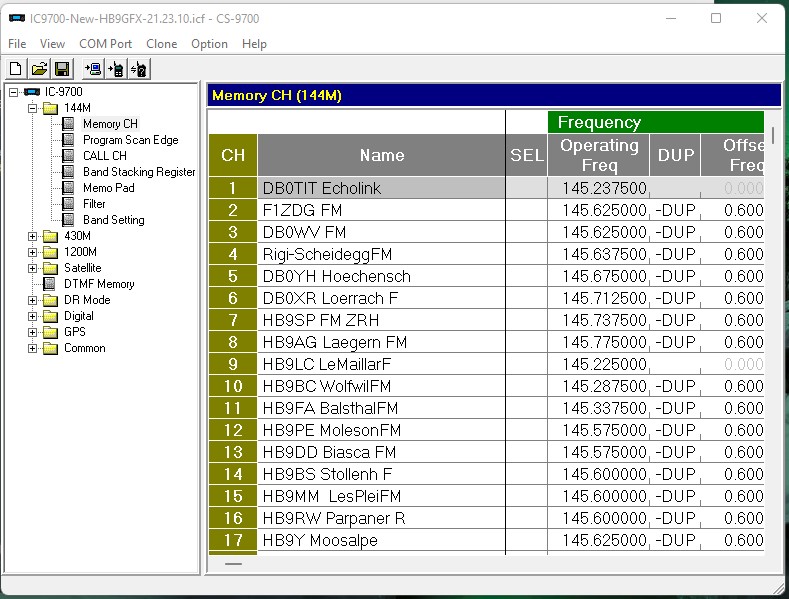Expand the DR Mode tree node
The width and height of the screenshot is (789, 599).
33,301
